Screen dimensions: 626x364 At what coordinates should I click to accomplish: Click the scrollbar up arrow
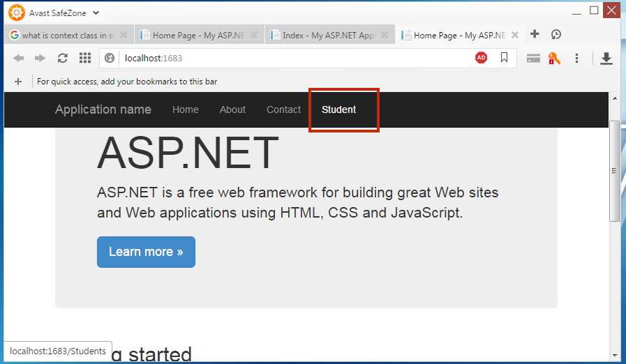tap(614, 98)
